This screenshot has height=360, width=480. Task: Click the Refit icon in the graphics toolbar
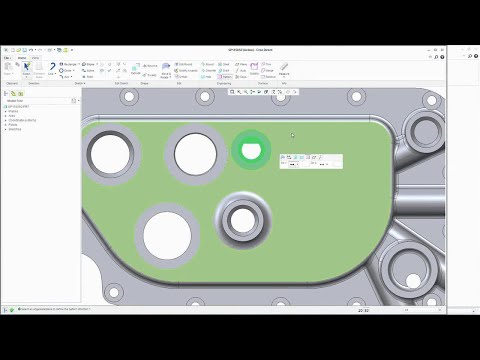click(232, 92)
